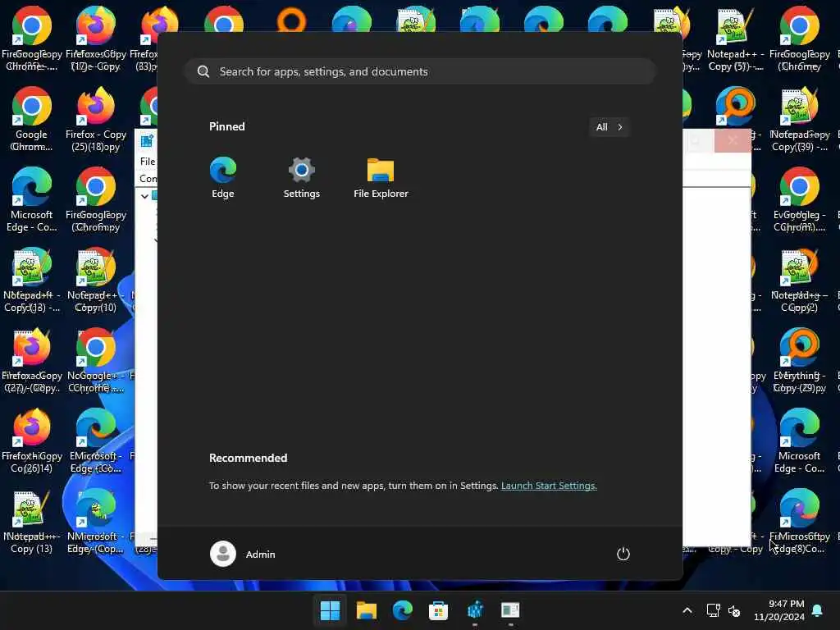This screenshot has height=630, width=840.
Task: Select the Notepad 'Copy (39)' desktop shortcut
Action: pos(799,119)
